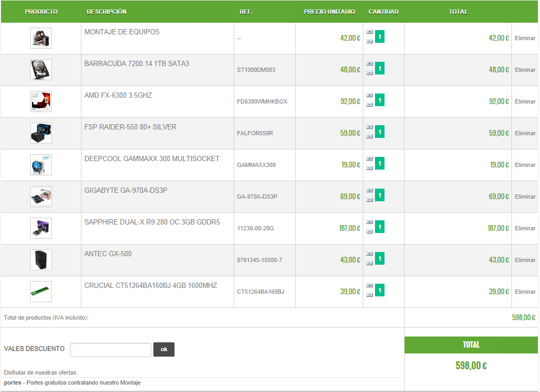Remove MONTAJE DE EQUIPOS with Eliminar
This screenshot has width=540, height=392.
click(x=525, y=38)
